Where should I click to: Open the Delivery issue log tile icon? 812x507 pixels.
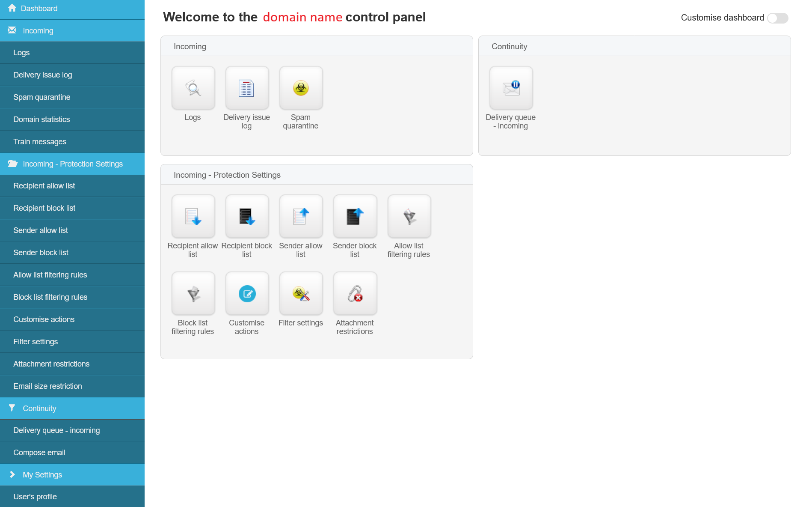tap(247, 88)
